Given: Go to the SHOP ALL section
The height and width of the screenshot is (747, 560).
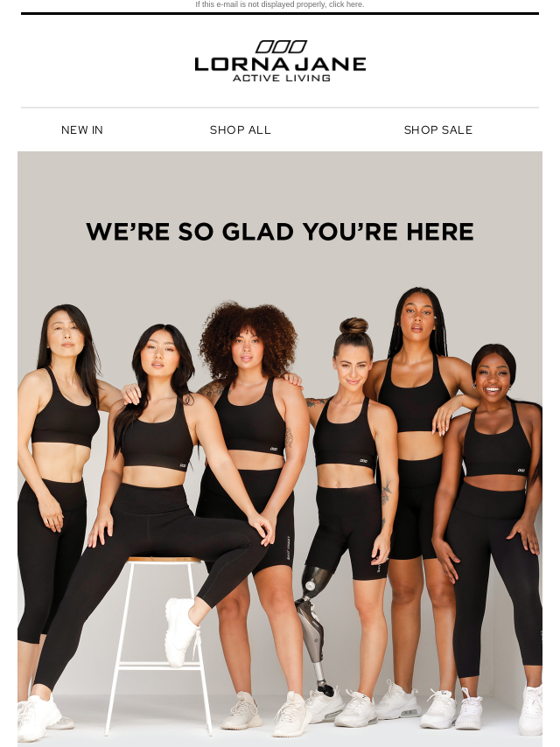Looking at the screenshot, I should point(241,130).
